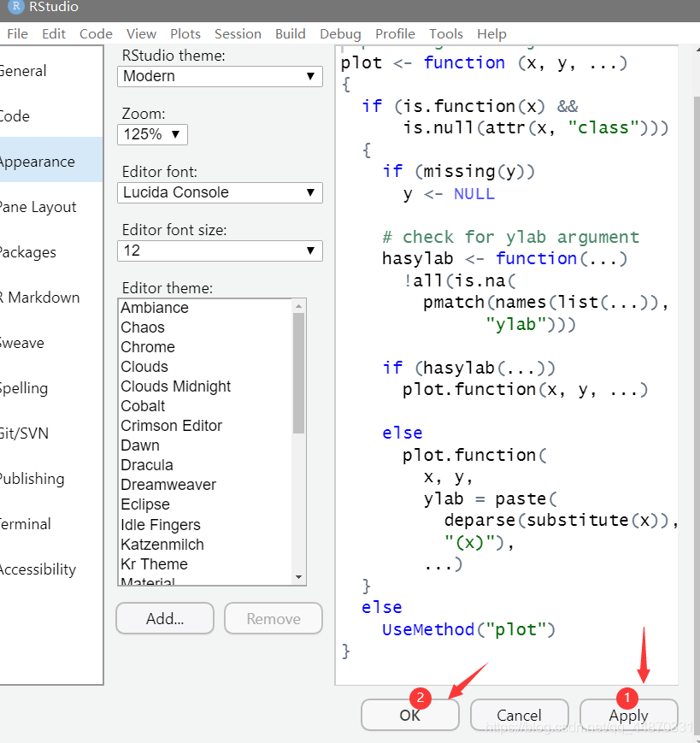Viewport: 700px width, 743px height.
Task: Select Clouds editor theme
Action: [205, 367]
